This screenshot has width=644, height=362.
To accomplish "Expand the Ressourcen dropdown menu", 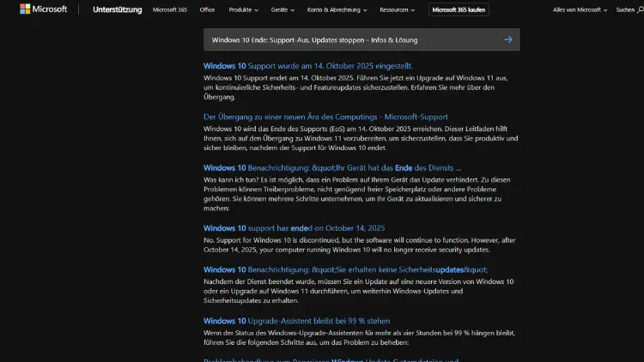I will pos(398,9).
